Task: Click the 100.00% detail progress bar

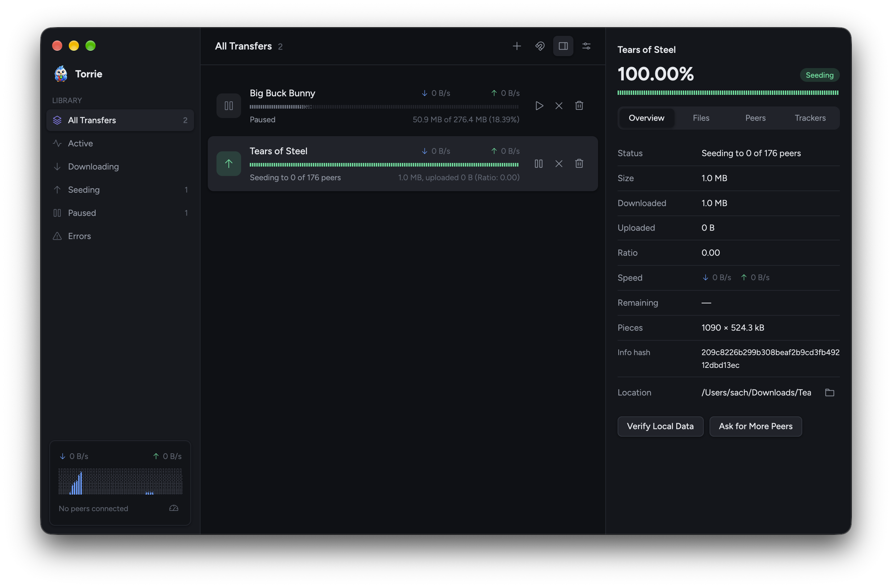Action: 728,93
